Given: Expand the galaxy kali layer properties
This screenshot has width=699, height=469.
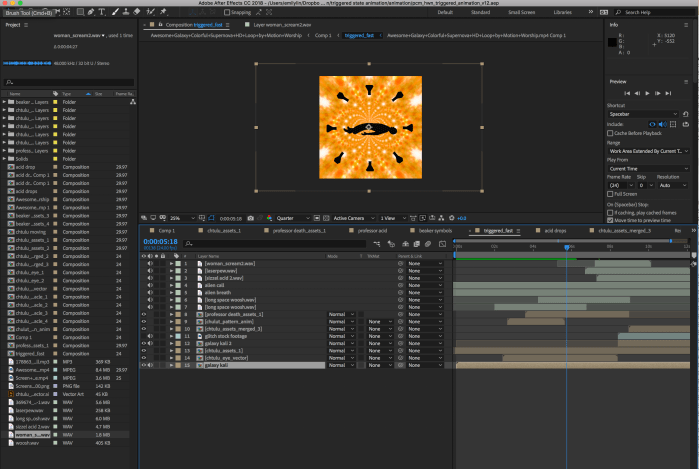Looking at the screenshot, I should coord(171,365).
